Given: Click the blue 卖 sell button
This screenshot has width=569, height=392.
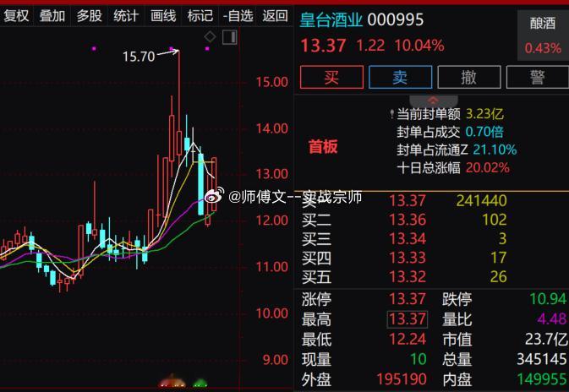Looking at the screenshot, I should click(x=400, y=77).
